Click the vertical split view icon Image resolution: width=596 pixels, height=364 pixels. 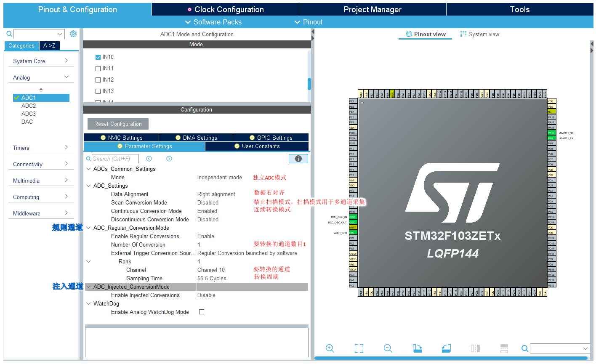tap(475, 348)
